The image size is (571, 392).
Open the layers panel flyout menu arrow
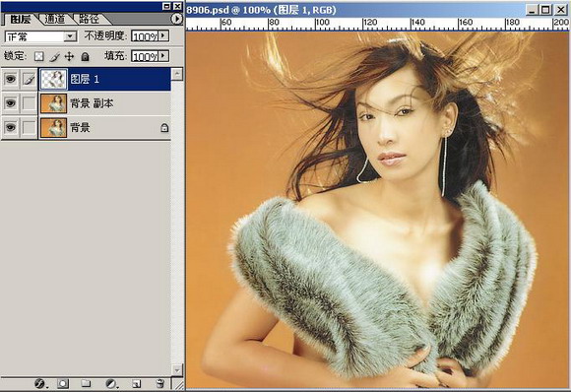coord(177,19)
